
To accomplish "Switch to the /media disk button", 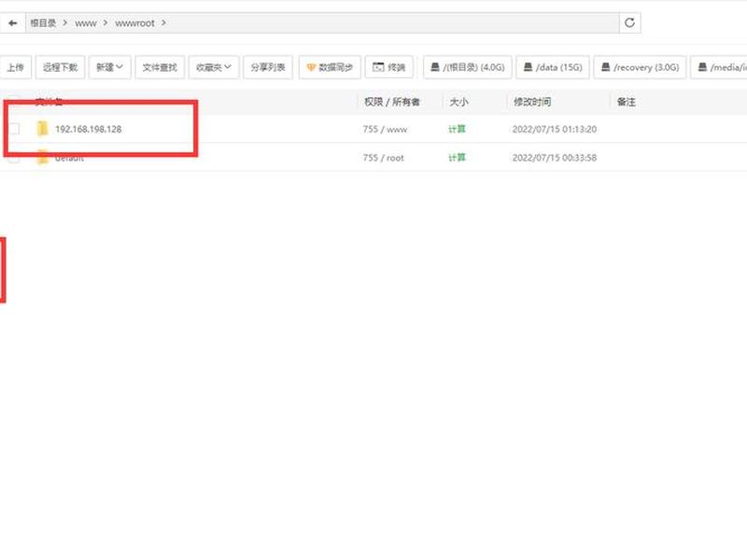I will [719, 67].
